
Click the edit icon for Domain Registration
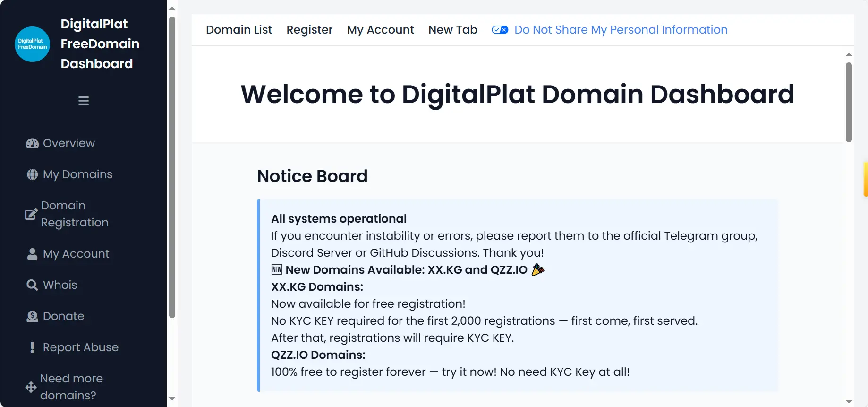31,214
